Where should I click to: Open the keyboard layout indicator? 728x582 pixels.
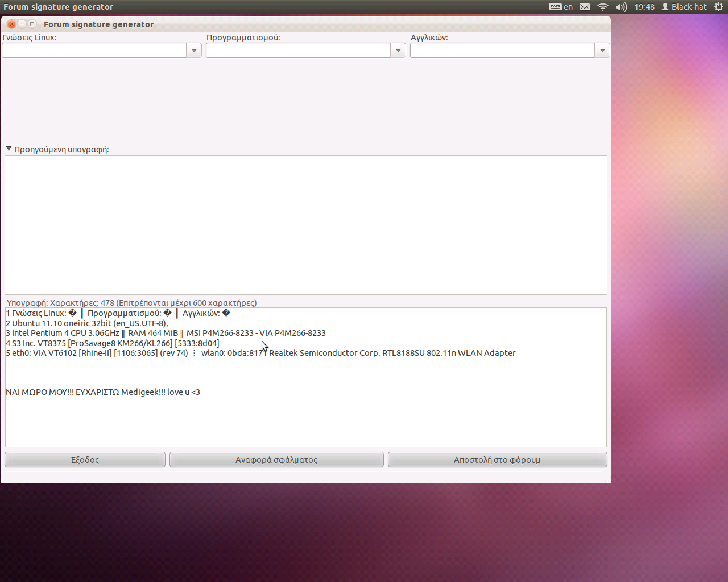click(560, 7)
